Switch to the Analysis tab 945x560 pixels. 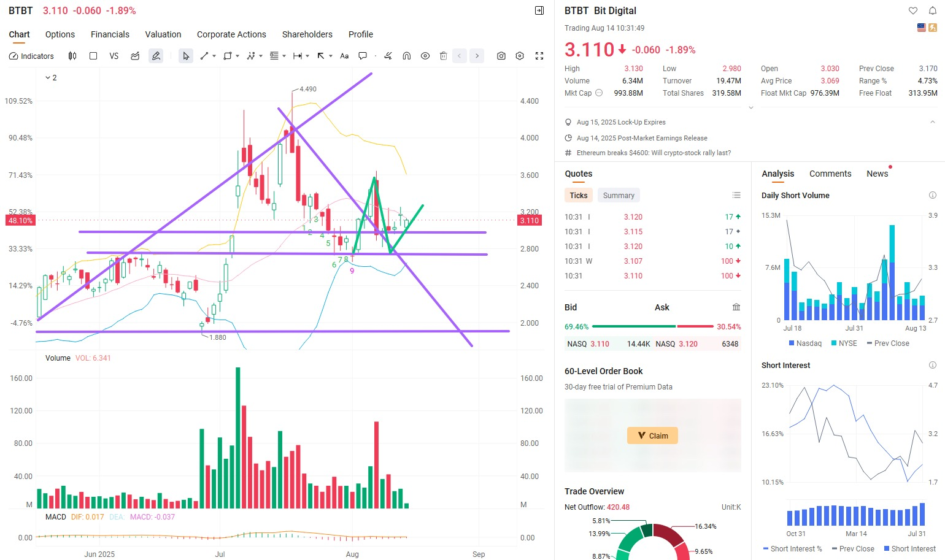[x=778, y=174]
